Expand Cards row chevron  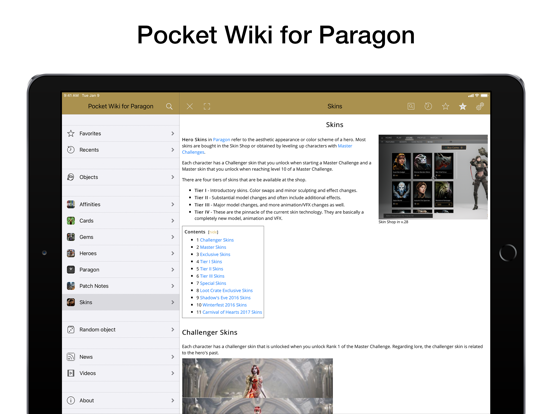tap(172, 221)
